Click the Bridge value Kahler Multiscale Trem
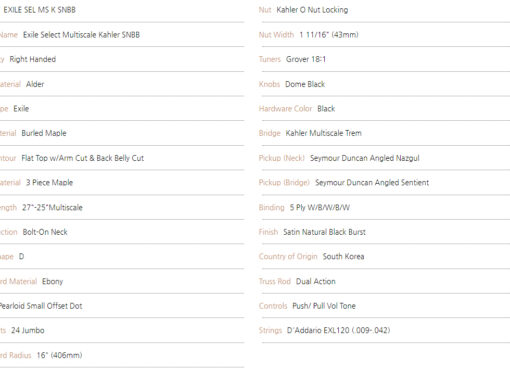The image size is (510, 382). [323, 133]
